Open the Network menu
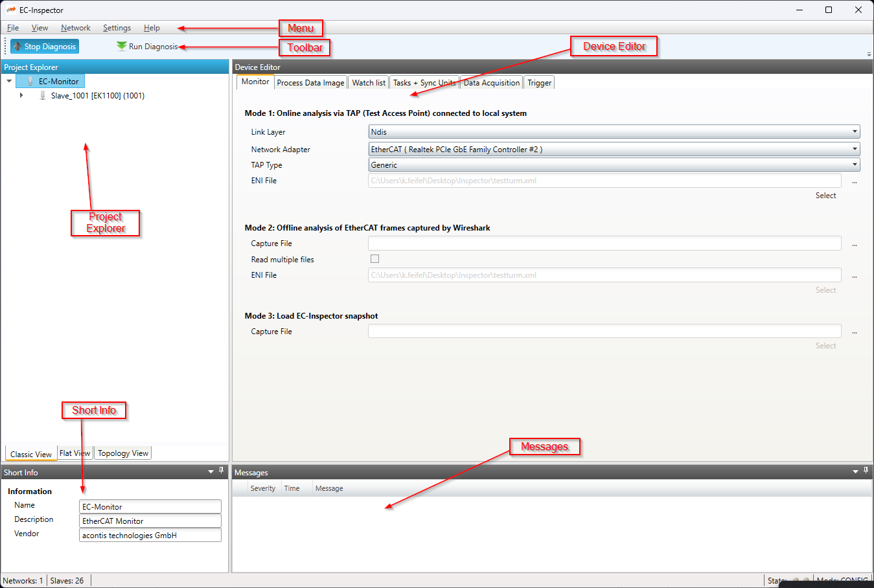This screenshot has height=588, width=874. pyautogui.click(x=75, y=28)
